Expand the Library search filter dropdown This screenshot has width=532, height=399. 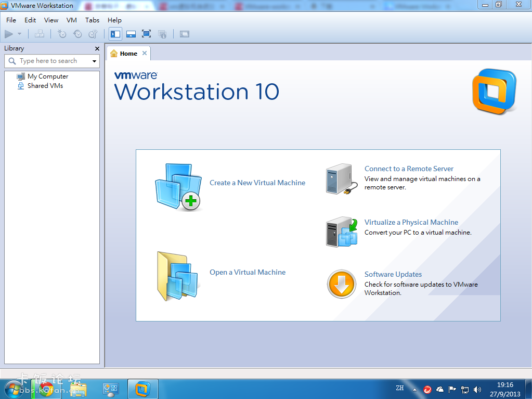point(95,61)
